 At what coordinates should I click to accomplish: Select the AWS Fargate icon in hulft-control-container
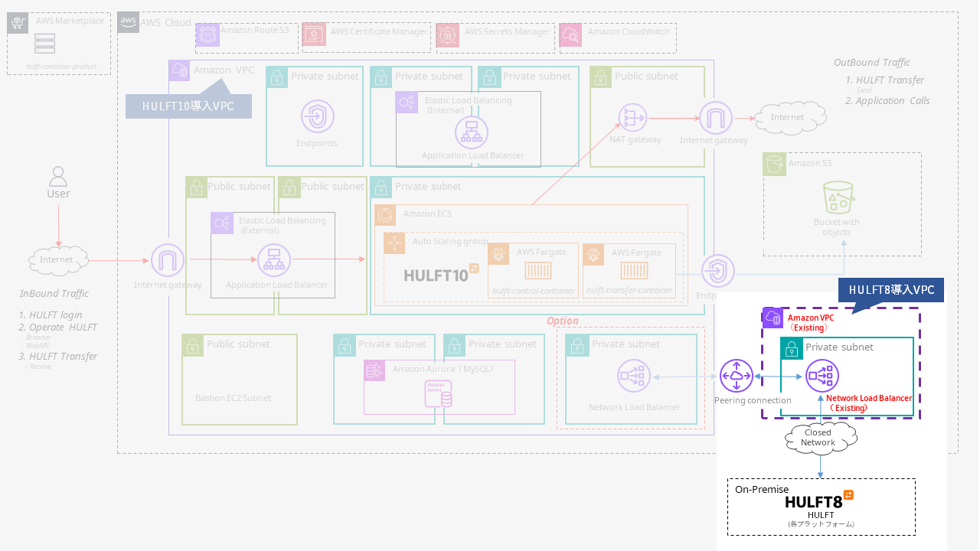tap(498, 253)
